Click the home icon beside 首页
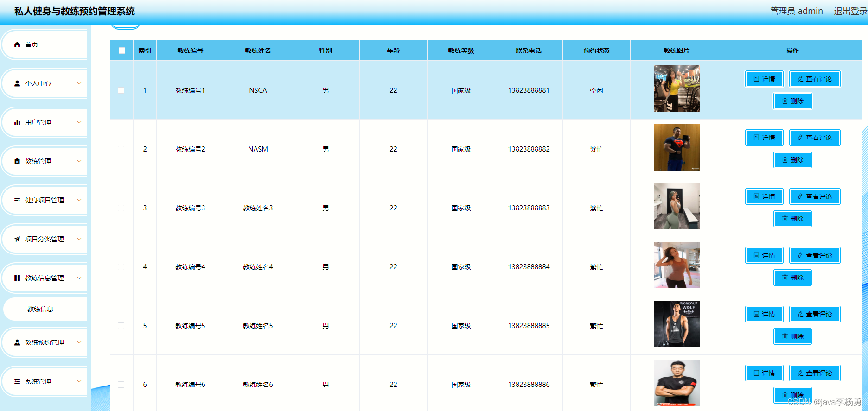Viewport: 868px width, 411px height. point(17,44)
